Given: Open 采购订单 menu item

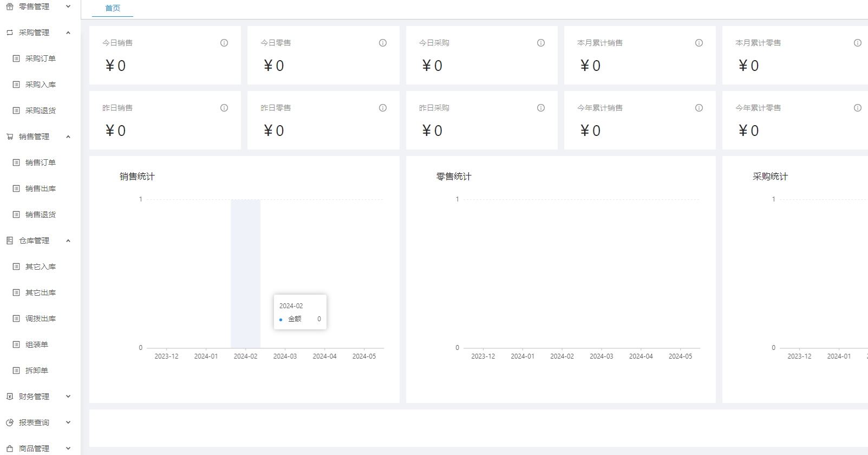Looking at the screenshot, I should click(x=41, y=58).
